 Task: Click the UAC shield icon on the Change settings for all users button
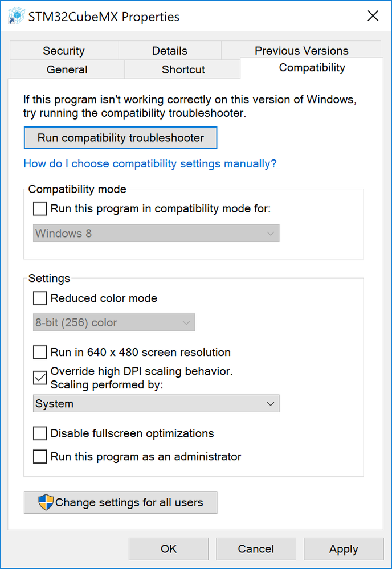point(46,502)
